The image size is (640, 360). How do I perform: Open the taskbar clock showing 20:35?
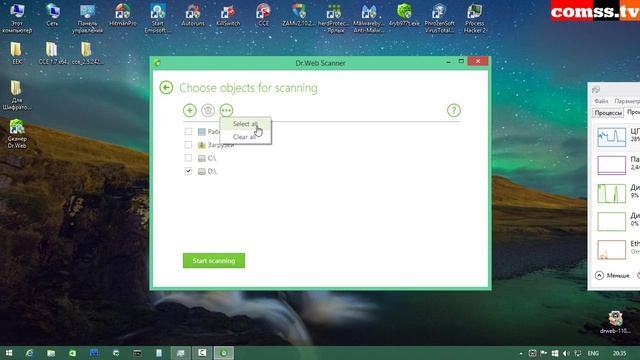click(619, 353)
